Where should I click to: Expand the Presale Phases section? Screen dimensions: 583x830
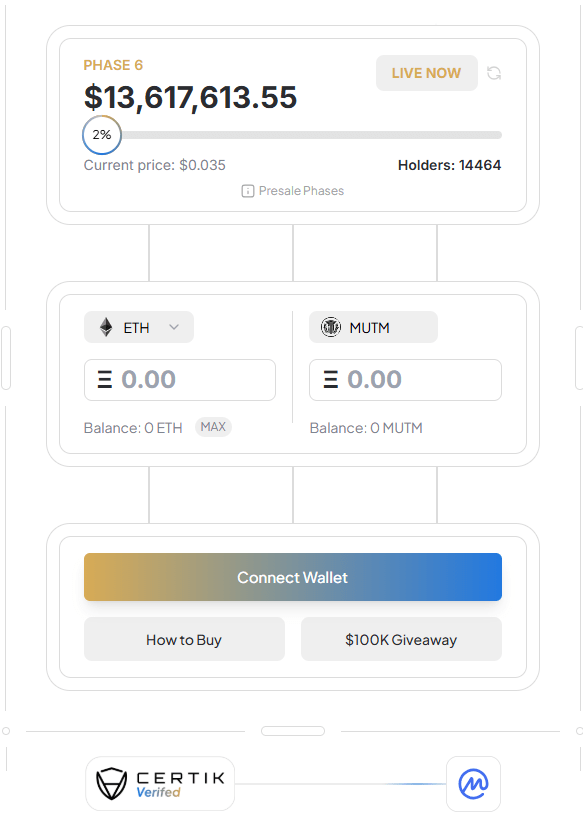click(x=292, y=190)
